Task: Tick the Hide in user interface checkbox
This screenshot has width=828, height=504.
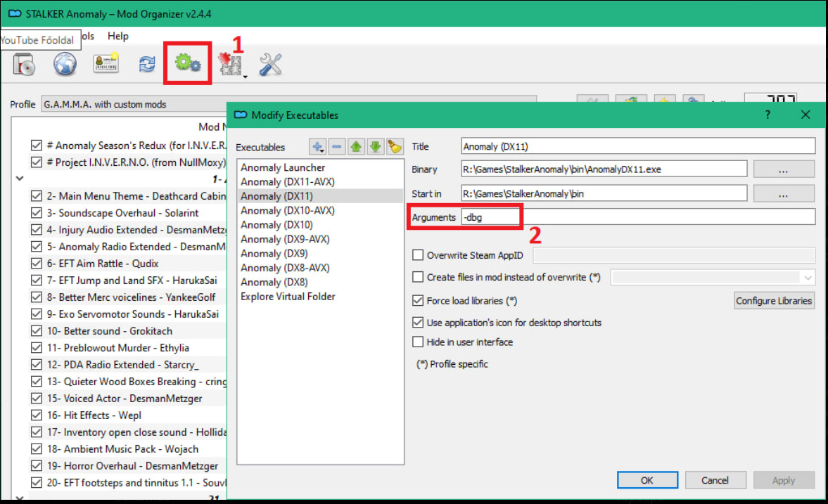Action: [418, 342]
